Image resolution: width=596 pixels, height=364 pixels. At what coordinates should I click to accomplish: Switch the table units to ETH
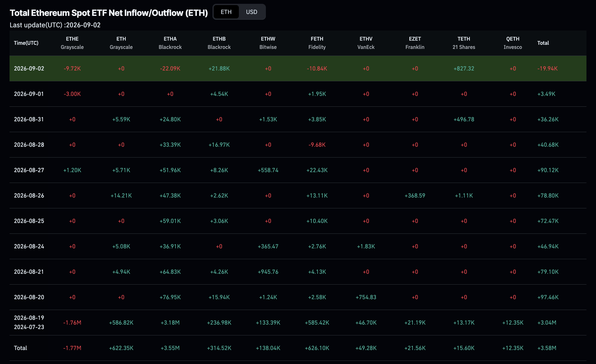click(226, 12)
